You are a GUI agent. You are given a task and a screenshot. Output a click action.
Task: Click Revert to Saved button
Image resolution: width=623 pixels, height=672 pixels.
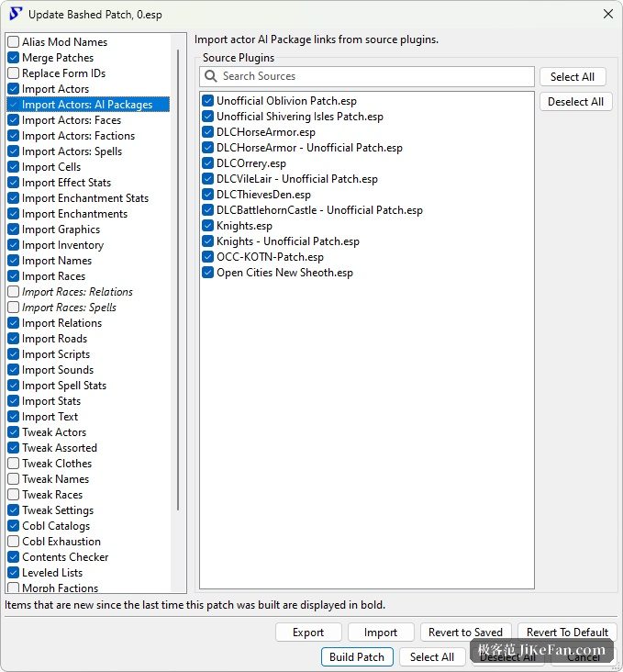pos(466,633)
